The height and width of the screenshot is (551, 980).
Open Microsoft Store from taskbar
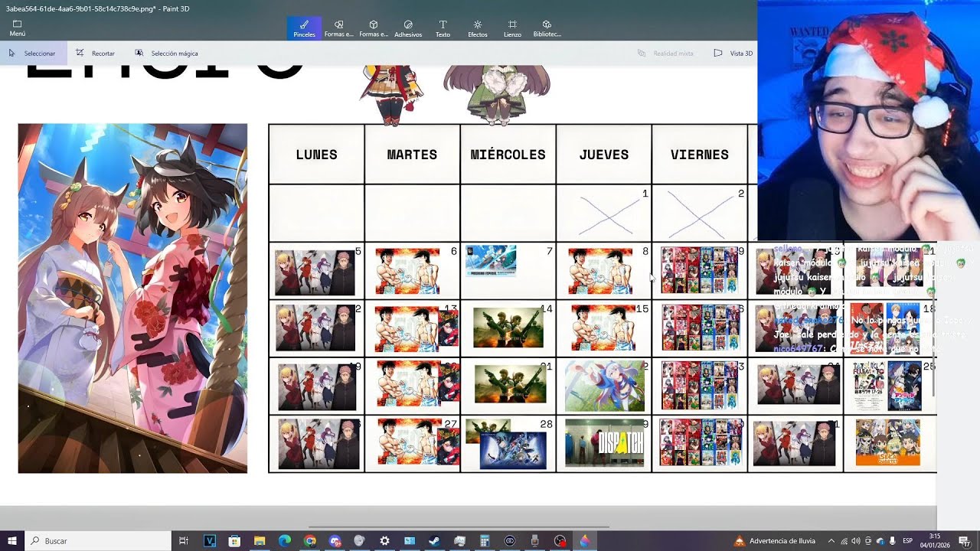coord(234,541)
